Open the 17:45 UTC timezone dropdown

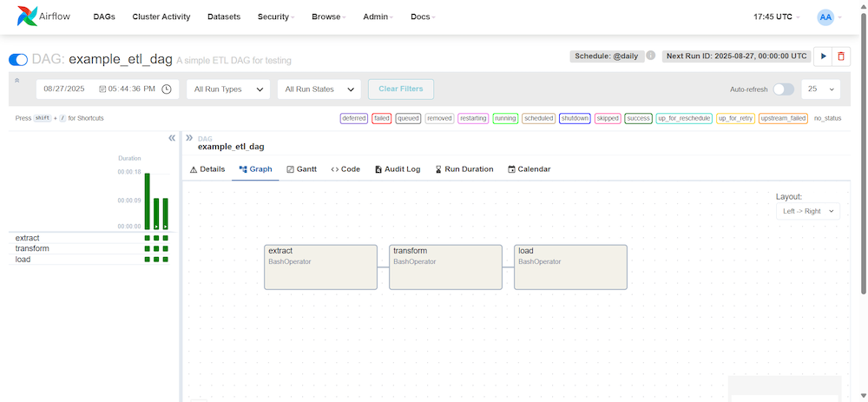[x=777, y=17]
